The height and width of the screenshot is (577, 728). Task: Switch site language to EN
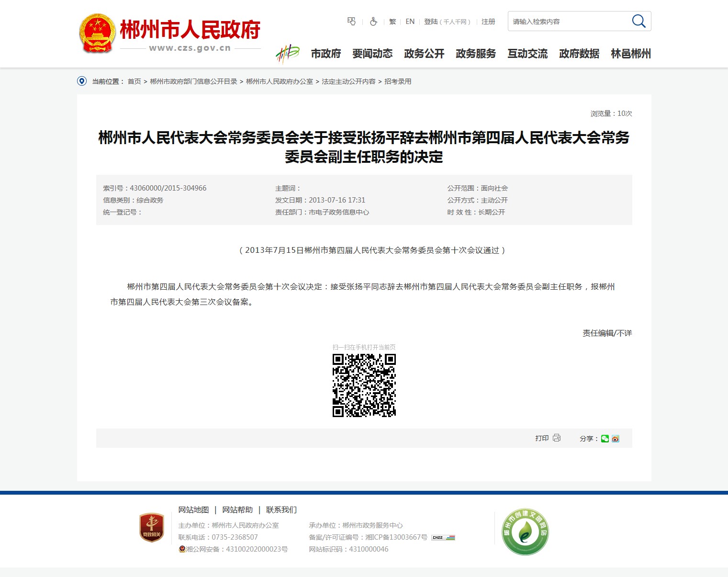coord(410,22)
